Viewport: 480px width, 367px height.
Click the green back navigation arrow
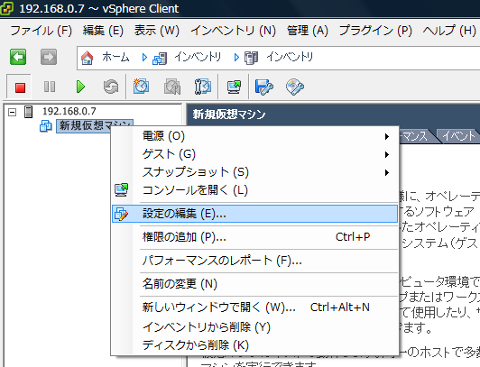[x=18, y=57]
